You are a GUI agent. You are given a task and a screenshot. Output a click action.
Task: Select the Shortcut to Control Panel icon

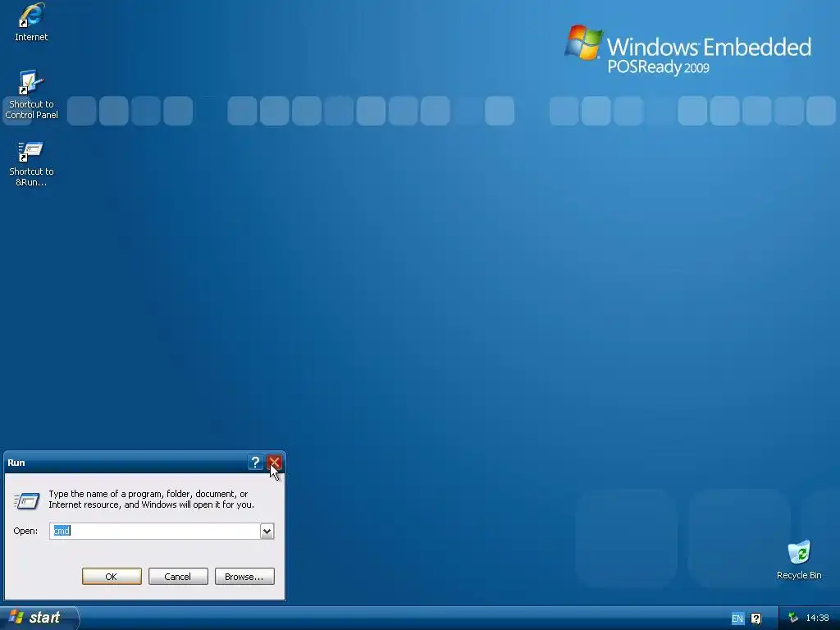[x=31, y=94]
